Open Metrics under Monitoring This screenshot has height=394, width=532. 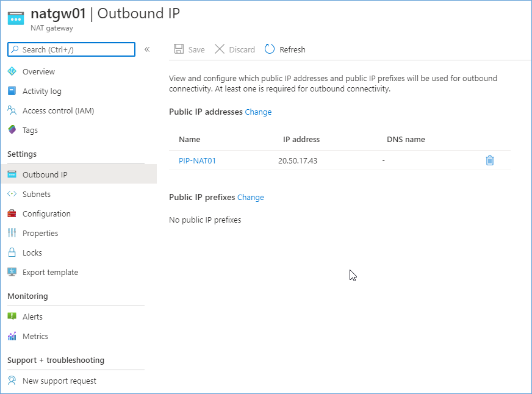[x=35, y=336]
